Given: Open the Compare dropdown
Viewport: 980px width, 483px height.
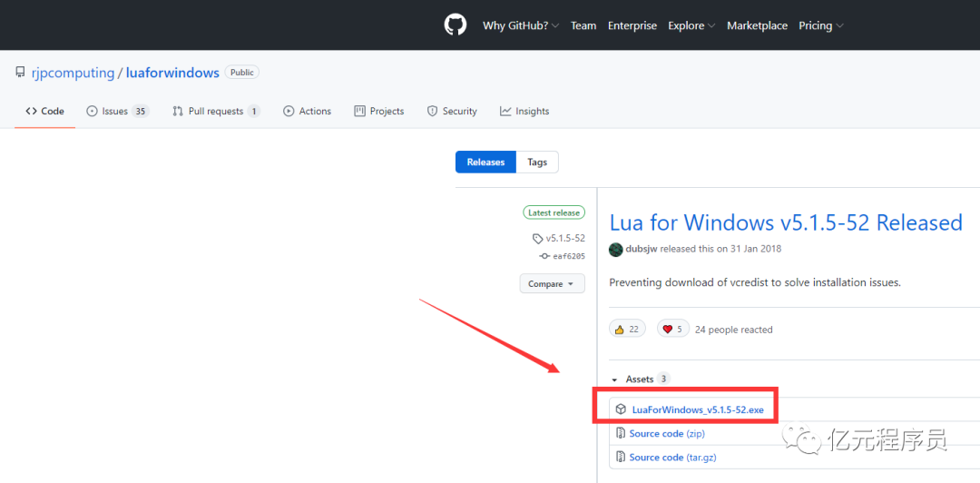Looking at the screenshot, I should 552,283.
